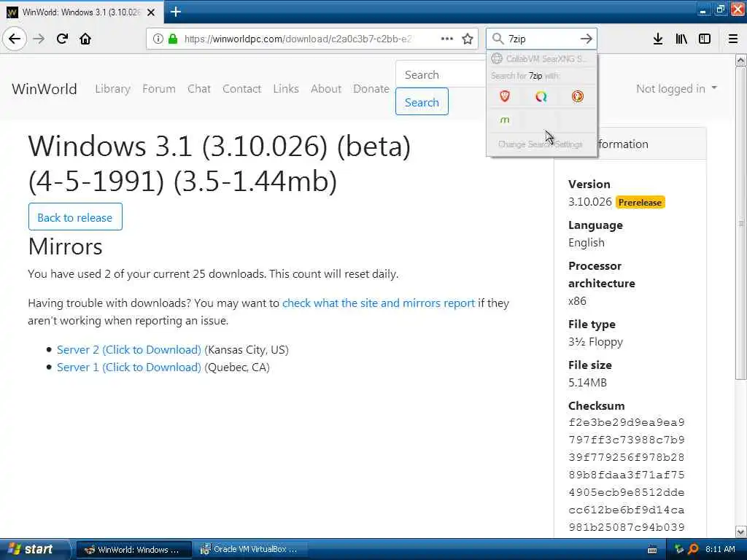Click the network tray icon
Screen dimensions: 747x560
[x=679, y=550]
